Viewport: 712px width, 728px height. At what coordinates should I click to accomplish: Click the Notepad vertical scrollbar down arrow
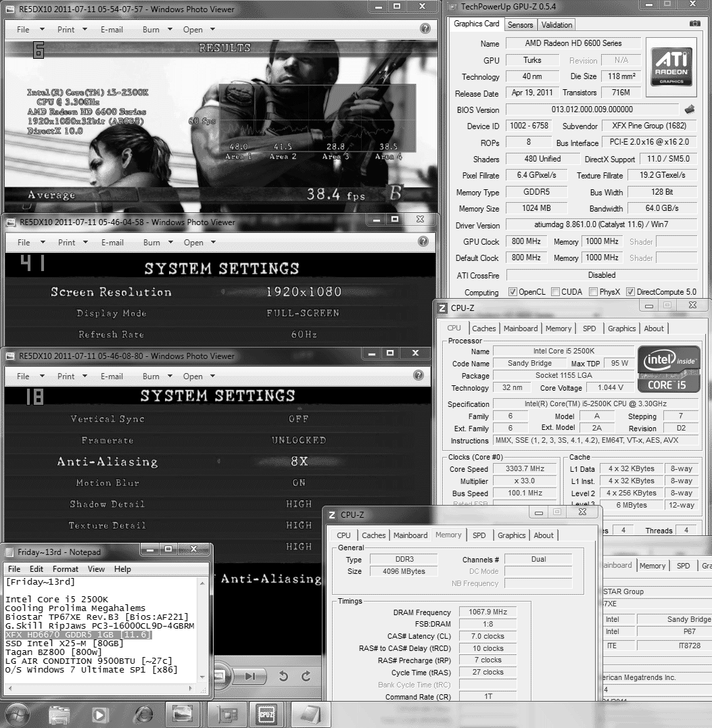point(202,677)
